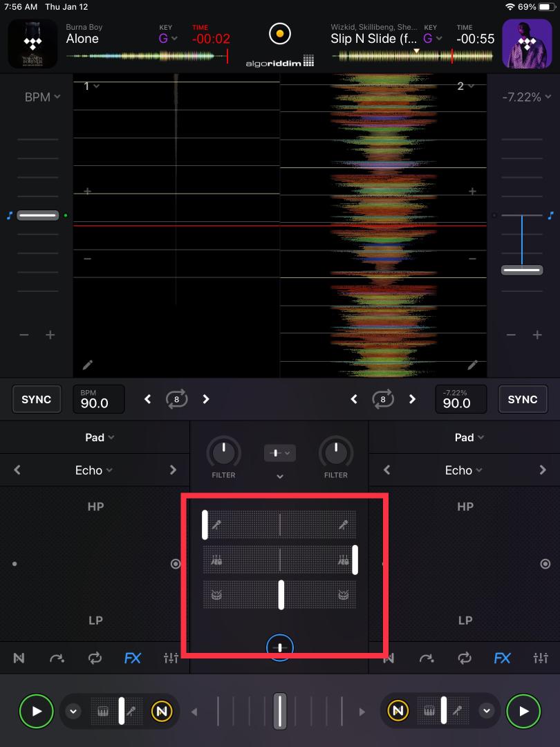Switch to deck 2 FX tab

(x=502, y=658)
